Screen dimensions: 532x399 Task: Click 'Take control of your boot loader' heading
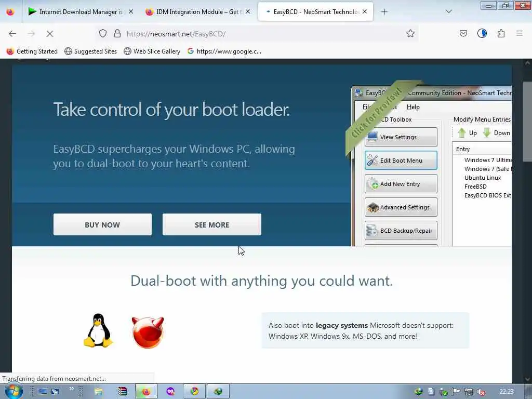tap(171, 109)
